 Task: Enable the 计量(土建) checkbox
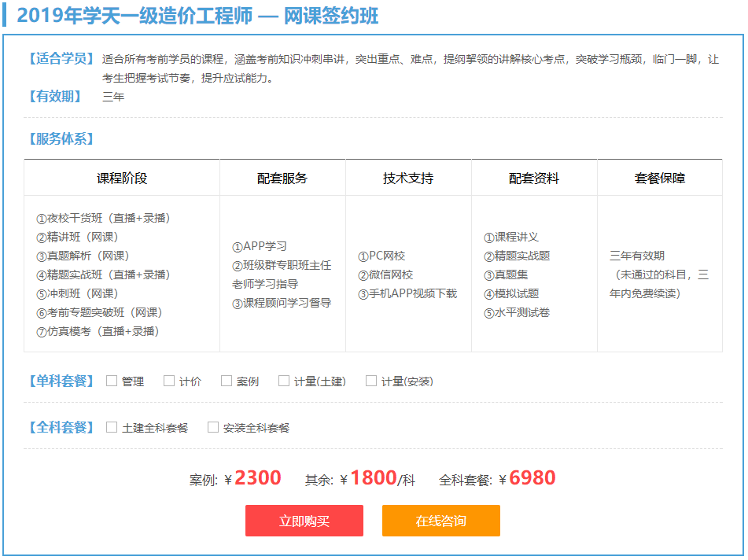click(283, 380)
